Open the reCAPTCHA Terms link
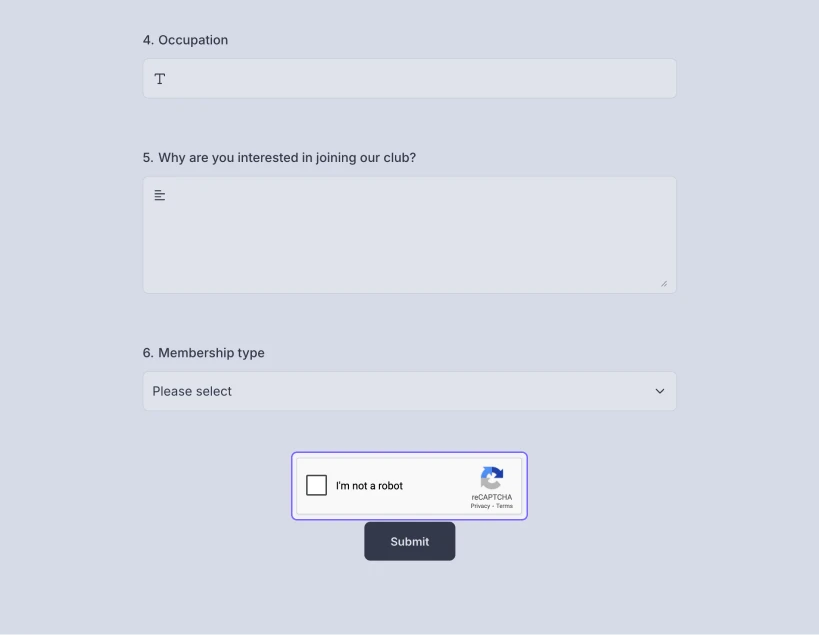Viewport: 819px width, 635px height. 504,506
